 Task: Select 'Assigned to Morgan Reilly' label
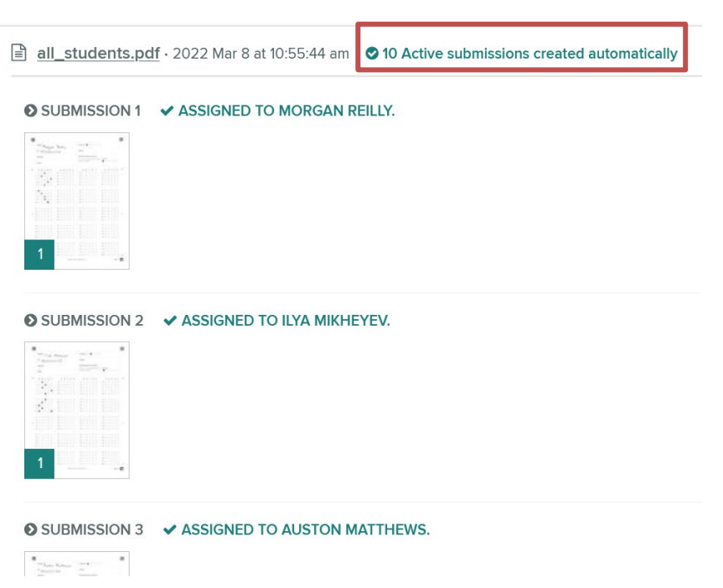click(x=287, y=111)
